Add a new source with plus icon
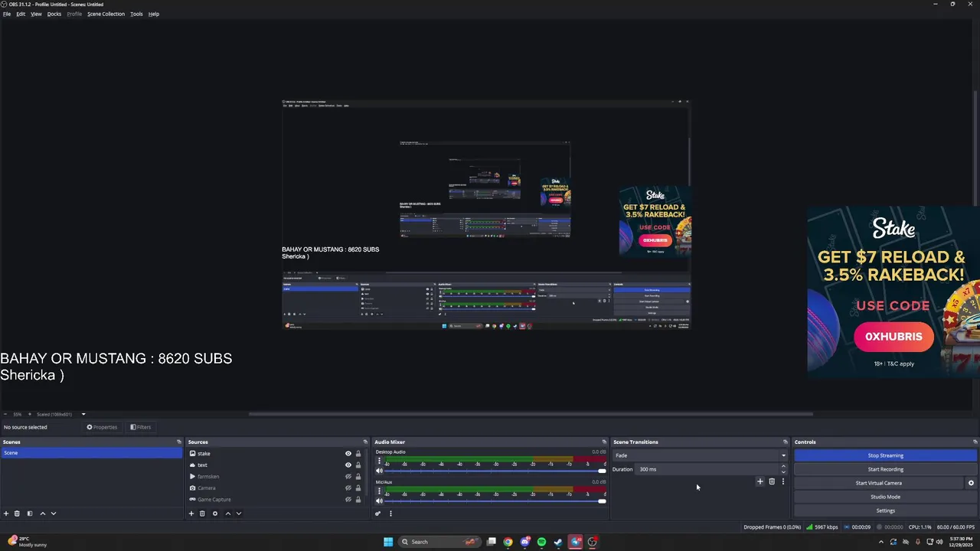Screen dimensions: 980x551 191,514
